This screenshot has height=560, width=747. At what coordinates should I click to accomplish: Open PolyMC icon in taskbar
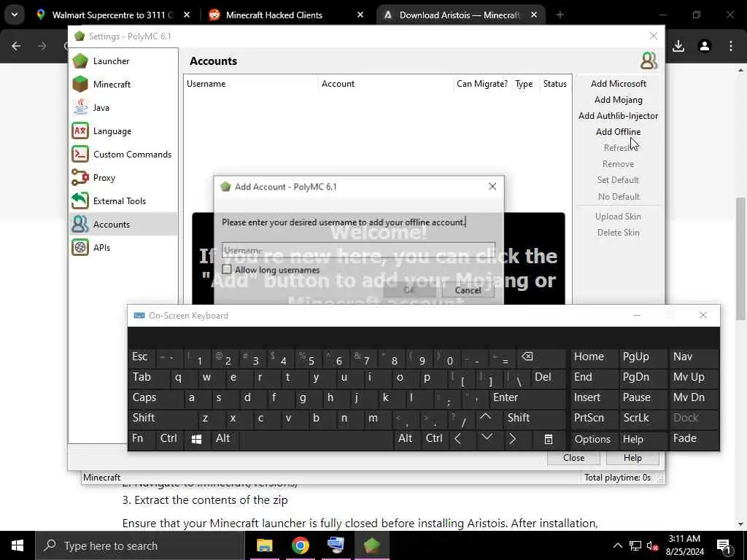[x=371, y=545]
